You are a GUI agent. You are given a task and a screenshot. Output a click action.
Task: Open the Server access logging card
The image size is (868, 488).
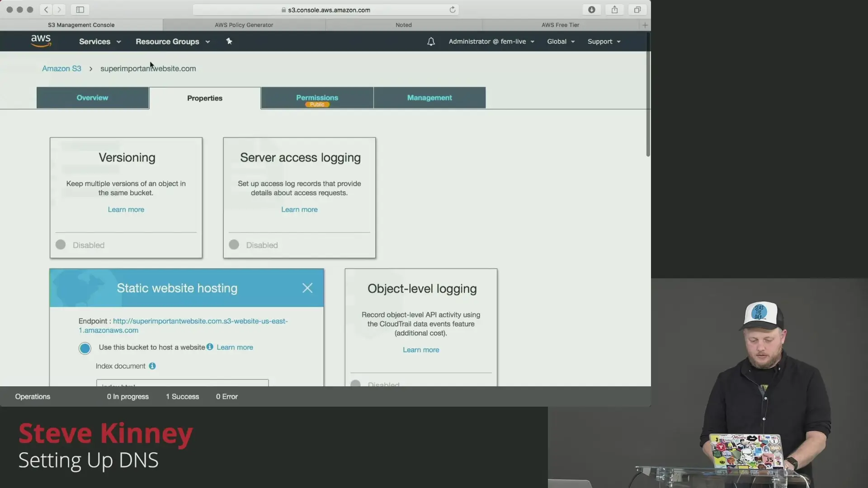[x=299, y=198]
